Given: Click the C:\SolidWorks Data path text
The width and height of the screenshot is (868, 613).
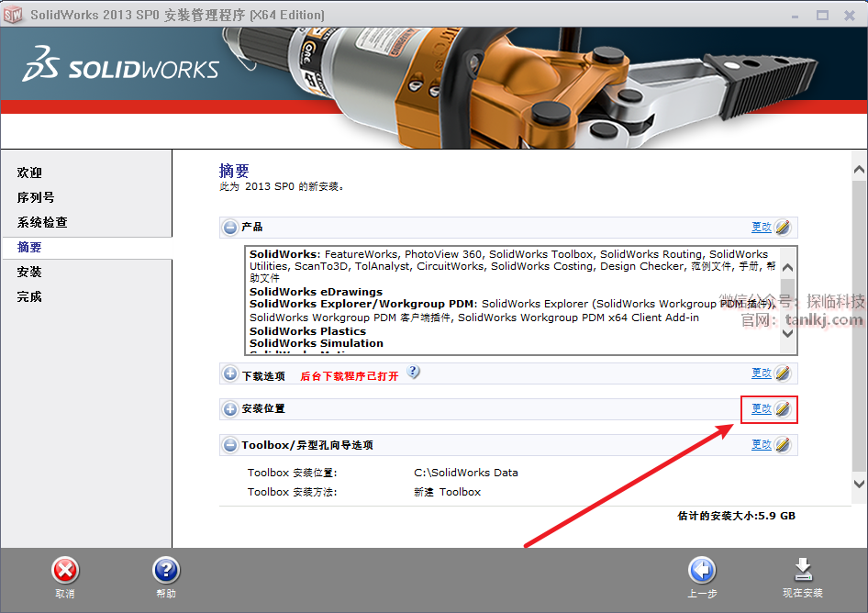Looking at the screenshot, I should tap(466, 473).
